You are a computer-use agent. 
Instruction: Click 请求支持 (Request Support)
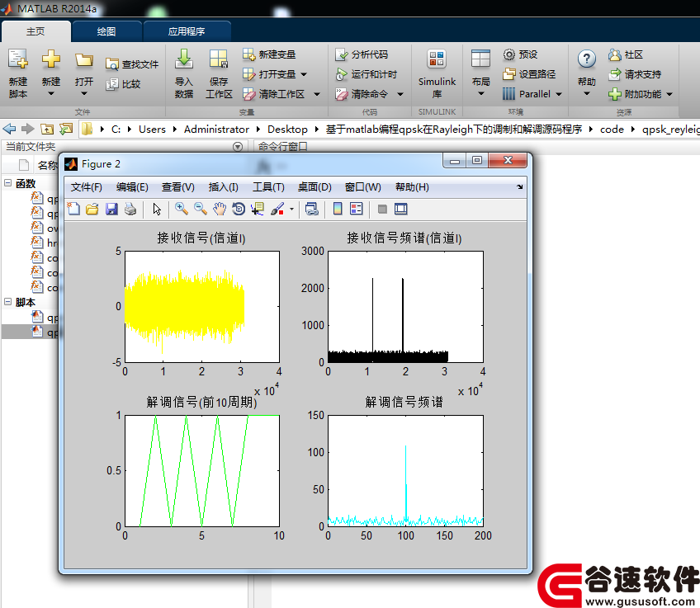(635, 74)
